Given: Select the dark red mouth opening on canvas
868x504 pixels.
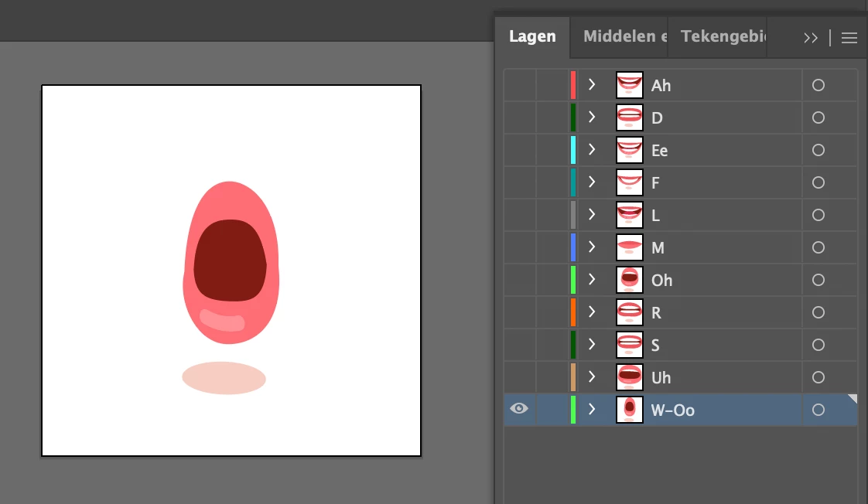Looking at the screenshot, I should pos(230,261).
